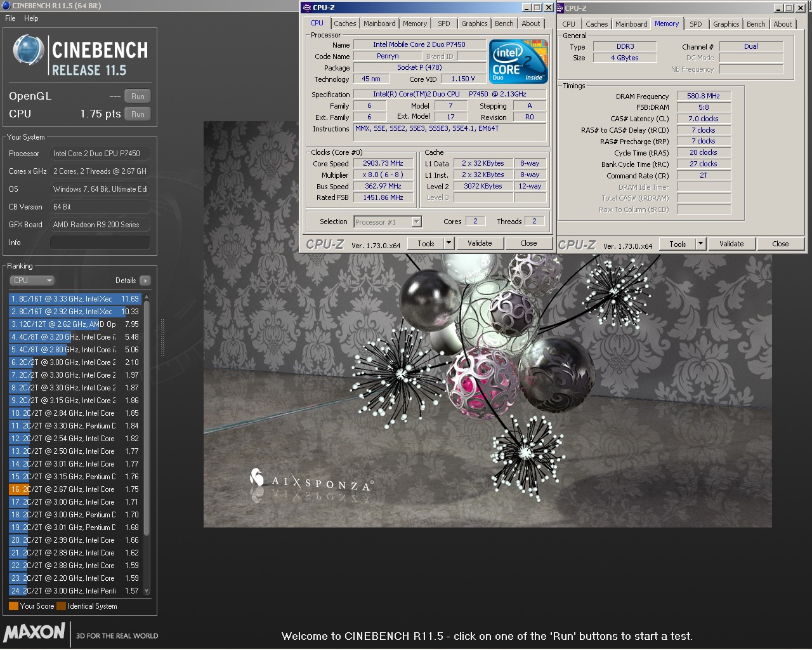The image size is (812, 650).
Task: Open the Processor #1 selection dropdown
Action: click(388, 222)
